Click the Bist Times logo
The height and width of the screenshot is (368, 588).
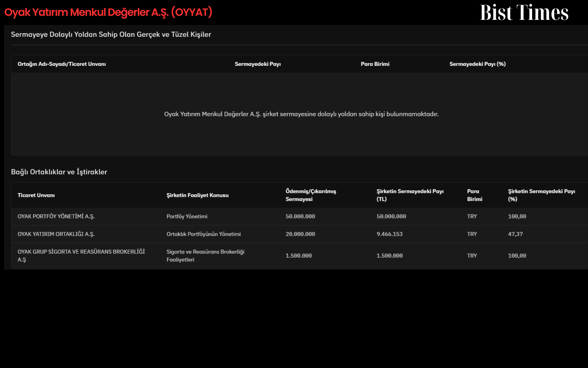[524, 13]
